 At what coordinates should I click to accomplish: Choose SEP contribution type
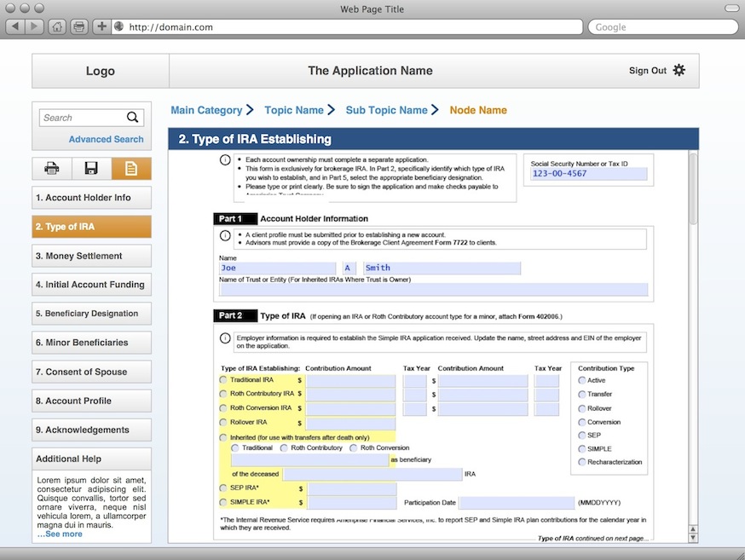coord(581,435)
